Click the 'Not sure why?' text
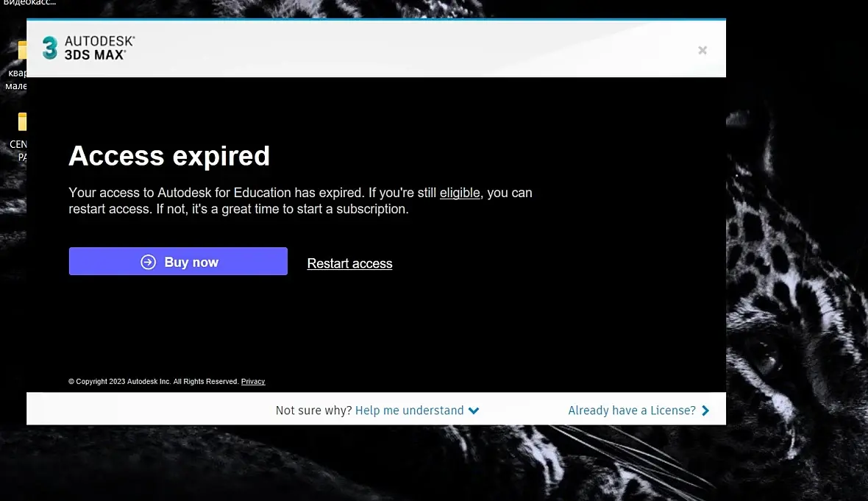The width and height of the screenshot is (868, 501). point(313,411)
